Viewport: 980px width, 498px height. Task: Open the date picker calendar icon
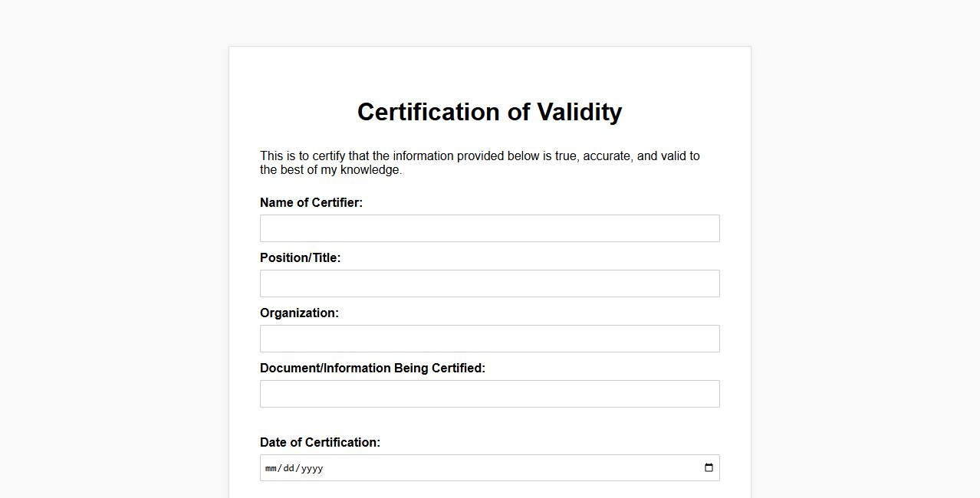point(709,468)
